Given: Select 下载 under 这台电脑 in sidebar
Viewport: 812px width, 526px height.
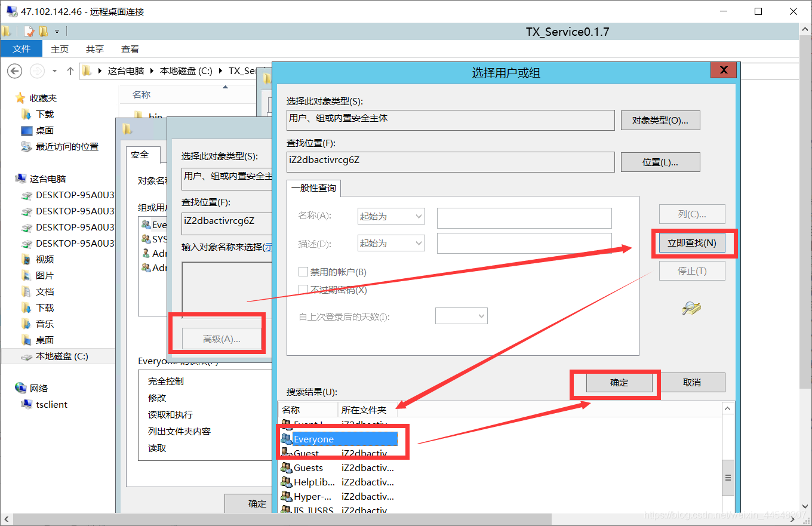Looking at the screenshot, I should [x=45, y=307].
